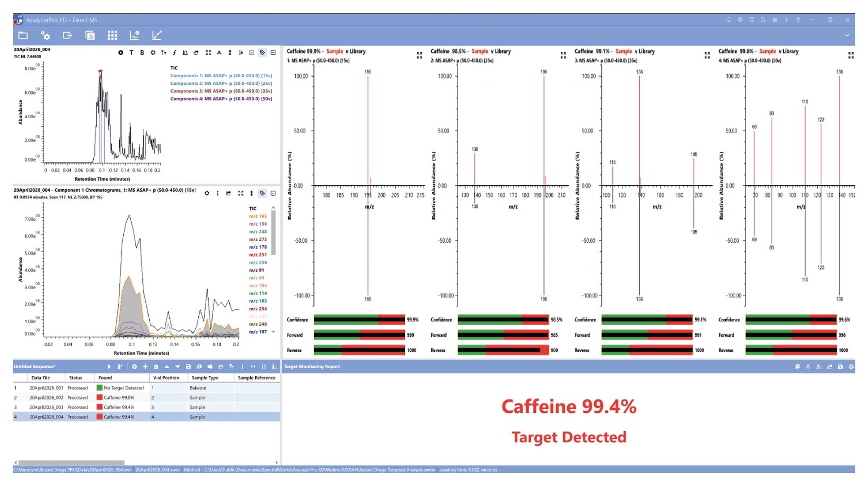868x485 pixels.
Task: Click the filter icon in sequence toolbar
Action: [x=231, y=367]
